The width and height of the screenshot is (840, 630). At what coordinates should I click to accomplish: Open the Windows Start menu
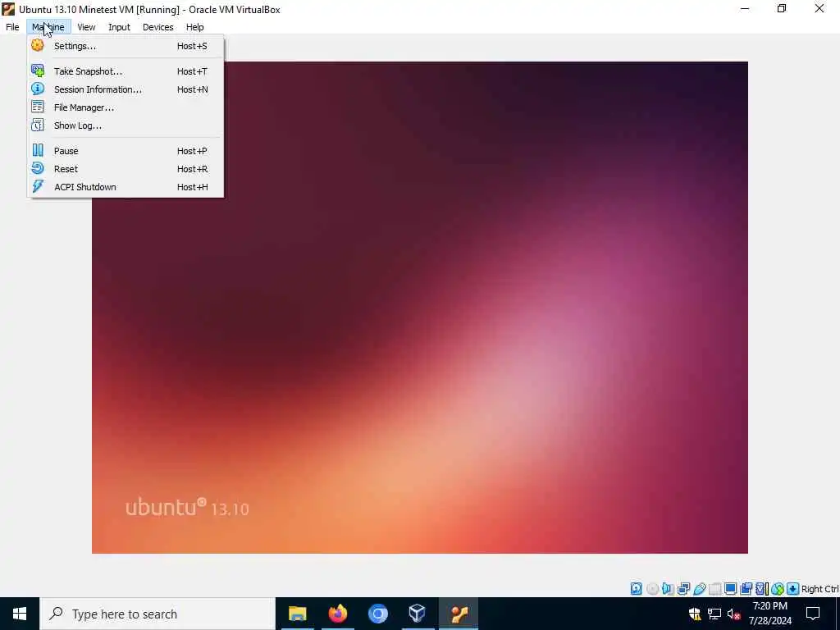point(20,614)
